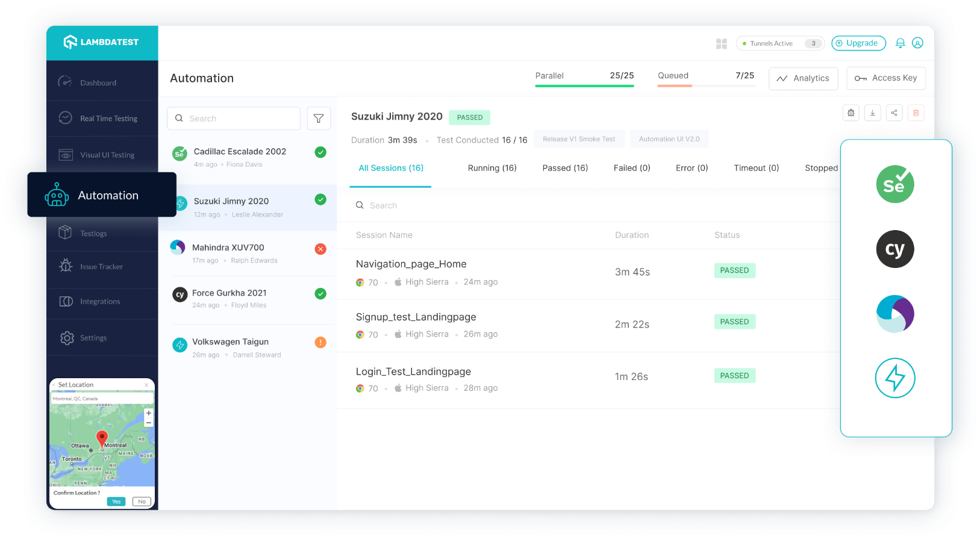The height and width of the screenshot is (539, 980).
Task: Zoom in on the location map
Action: [x=148, y=413]
